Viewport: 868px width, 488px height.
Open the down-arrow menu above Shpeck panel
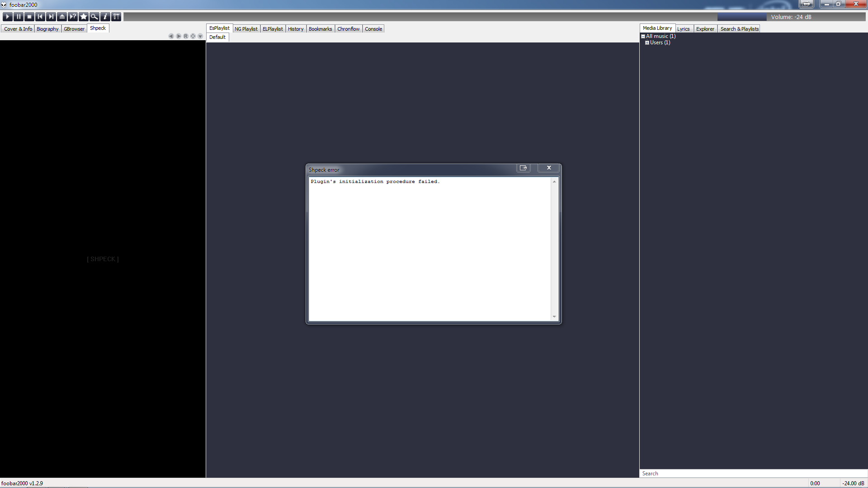pos(200,36)
